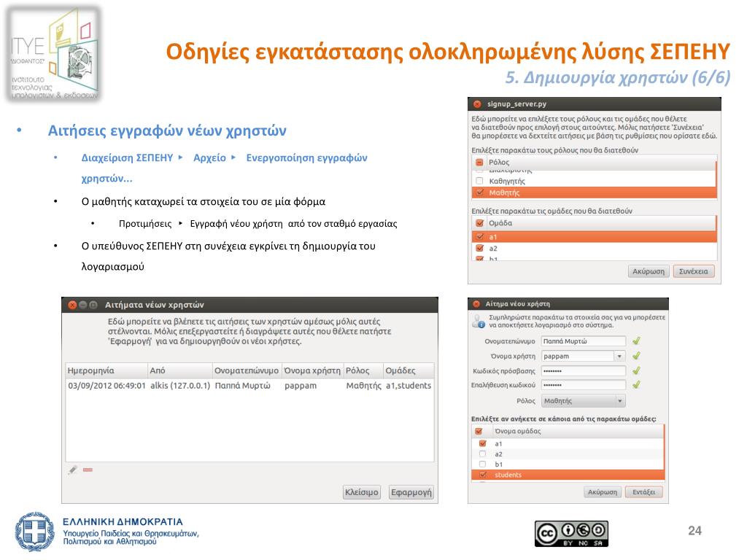Toggle the Ρόλος header checkbox

coord(480,162)
